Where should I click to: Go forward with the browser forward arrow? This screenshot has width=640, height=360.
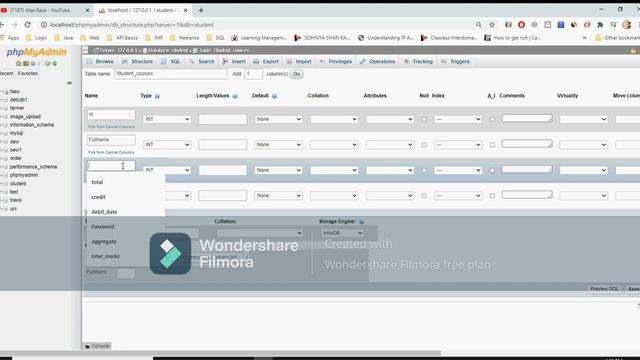pos(14,25)
